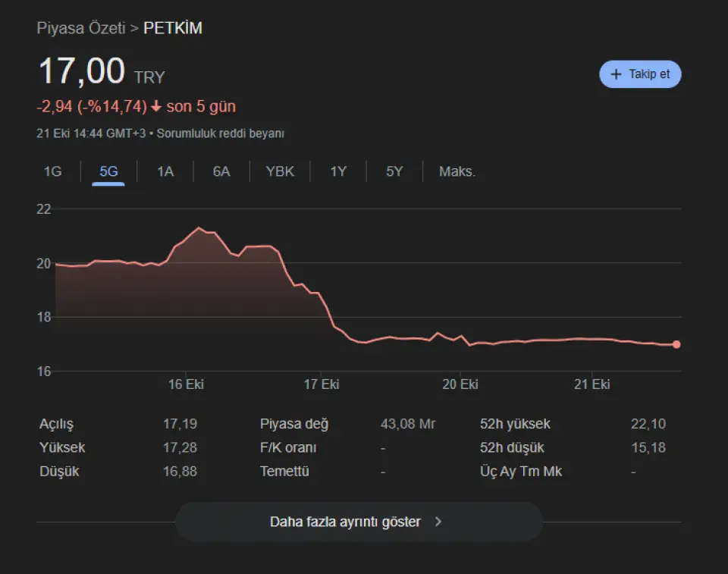Click the 52h yüksek value 22,10
The height and width of the screenshot is (574, 728).
648,424
